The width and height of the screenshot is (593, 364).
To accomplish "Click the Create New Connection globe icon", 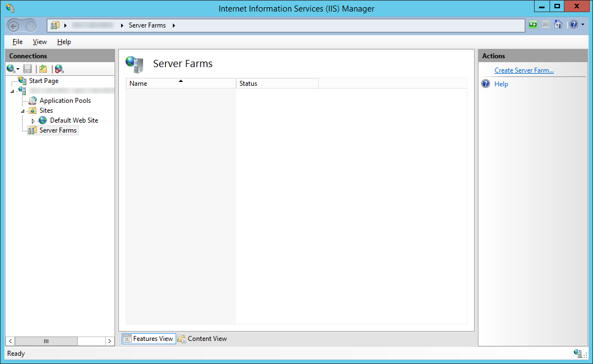I will (x=10, y=69).
